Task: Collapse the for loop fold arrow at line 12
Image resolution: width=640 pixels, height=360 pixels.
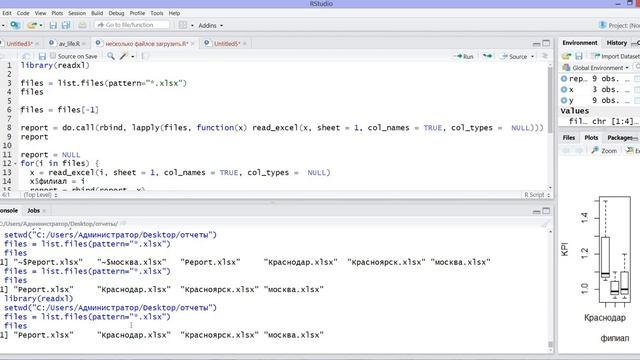Action: [16, 164]
